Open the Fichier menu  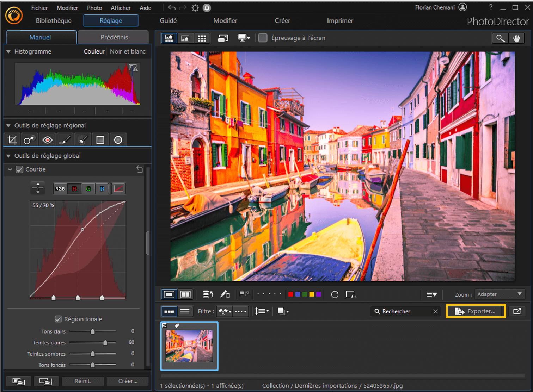(x=39, y=7)
